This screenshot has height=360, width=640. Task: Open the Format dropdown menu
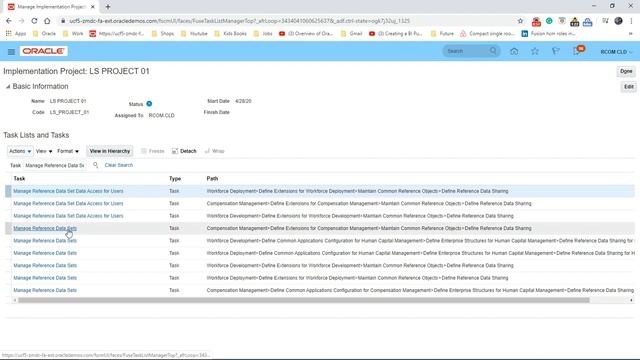(x=68, y=151)
